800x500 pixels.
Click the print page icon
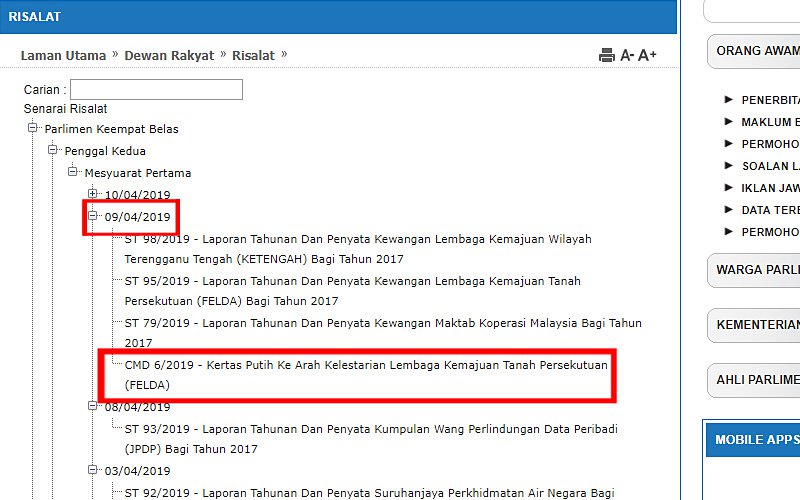tap(606, 56)
